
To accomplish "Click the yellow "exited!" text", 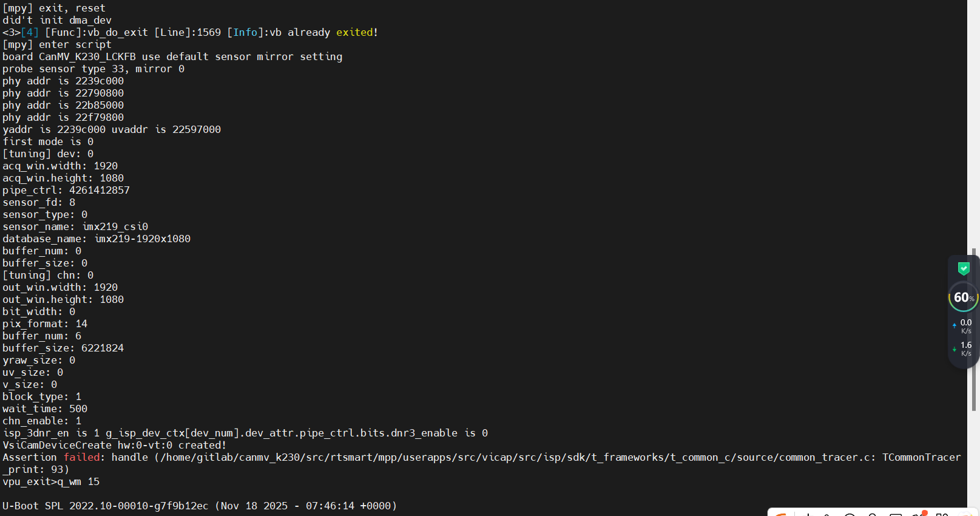I will pyautogui.click(x=357, y=32).
